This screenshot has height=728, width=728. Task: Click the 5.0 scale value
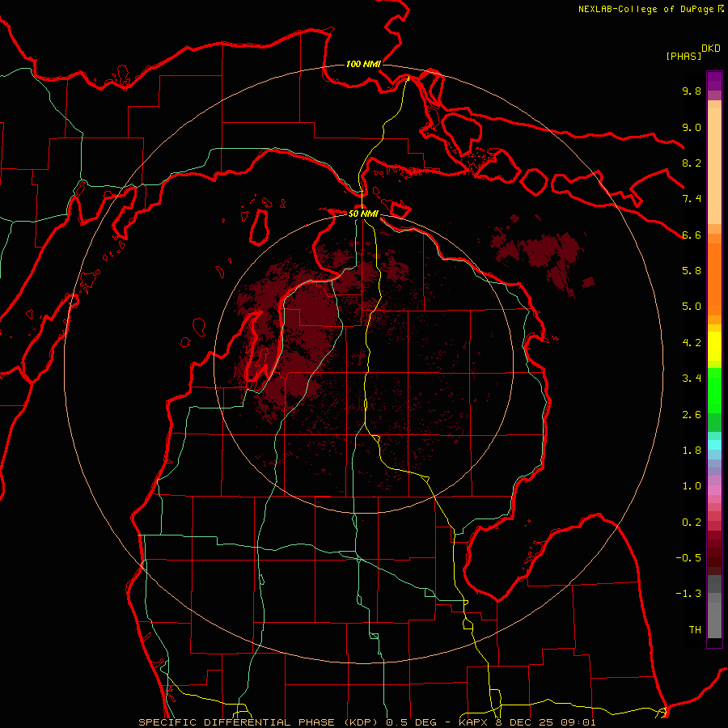click(692, 307)
